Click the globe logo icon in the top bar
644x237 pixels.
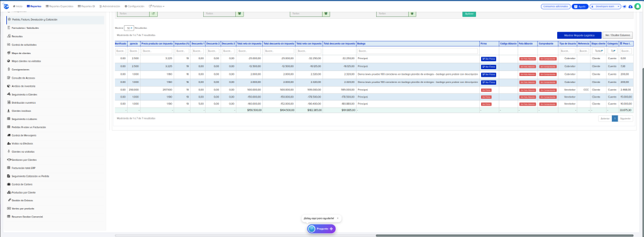pos(6,6)
